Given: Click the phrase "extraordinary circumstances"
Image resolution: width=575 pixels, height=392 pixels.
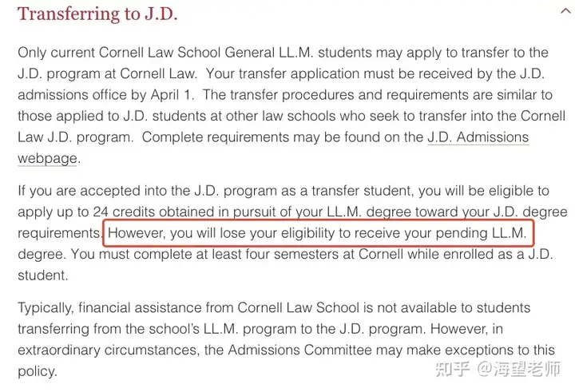Looking at the screenshot, I should [x=105, y=350].
